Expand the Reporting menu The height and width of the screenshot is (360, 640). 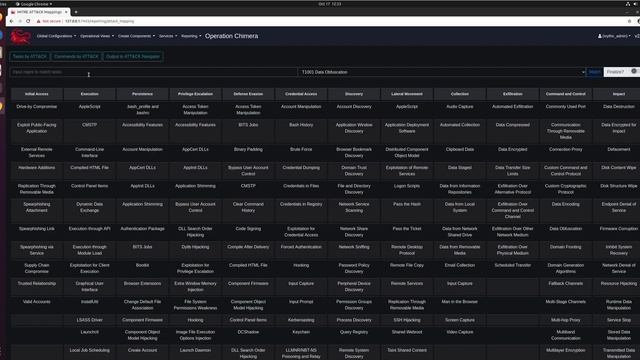(191, 36)
